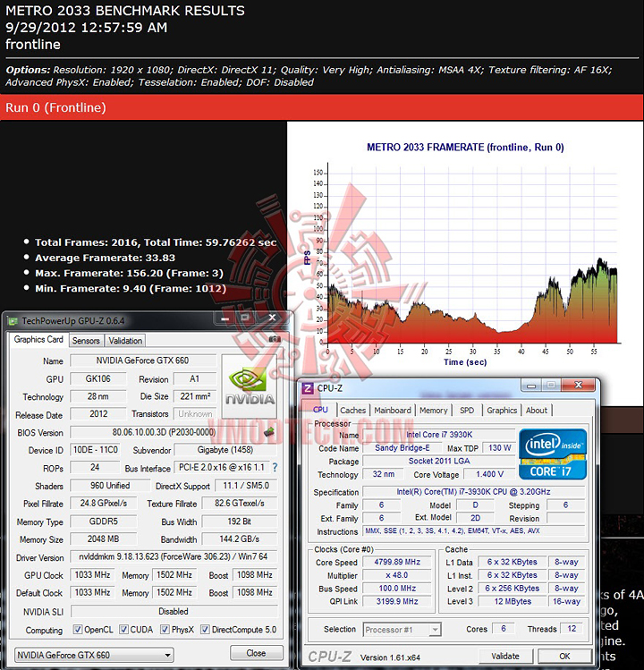The height and width of the screenshot is (670, 644).
Task: Toggle the PhysX checkbox
Action: (165, 630)
